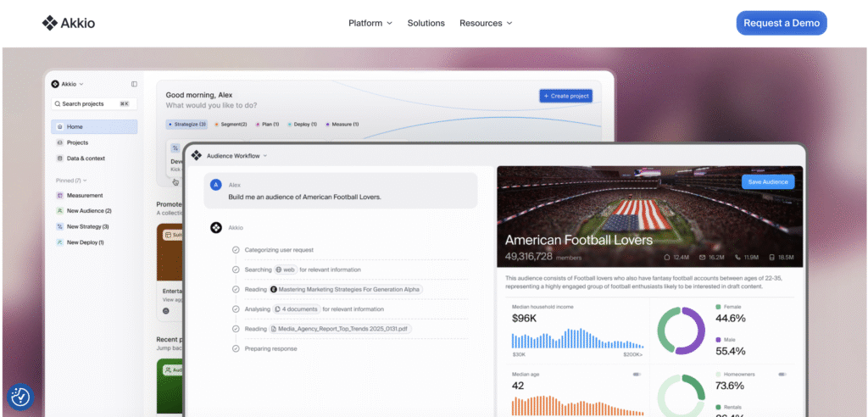Screen dimensions: 868x417
Task: Click the Create project button
Action: [x=565, y=96]
